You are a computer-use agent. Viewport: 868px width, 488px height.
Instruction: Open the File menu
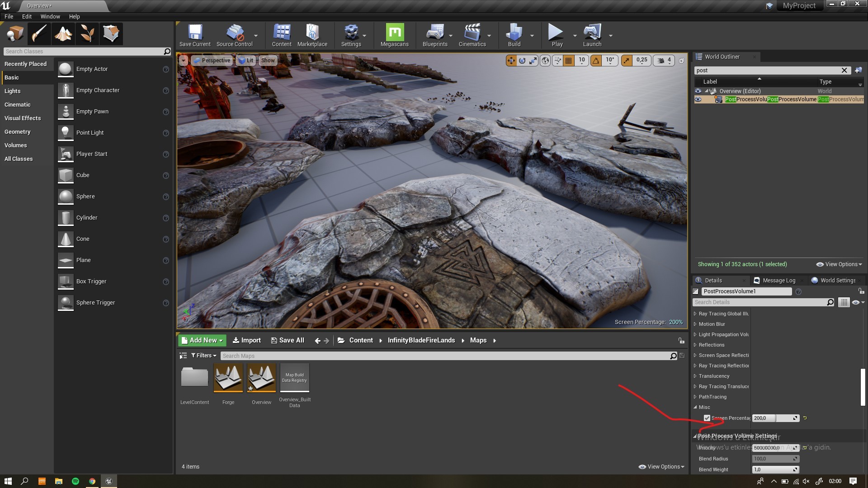9,16
